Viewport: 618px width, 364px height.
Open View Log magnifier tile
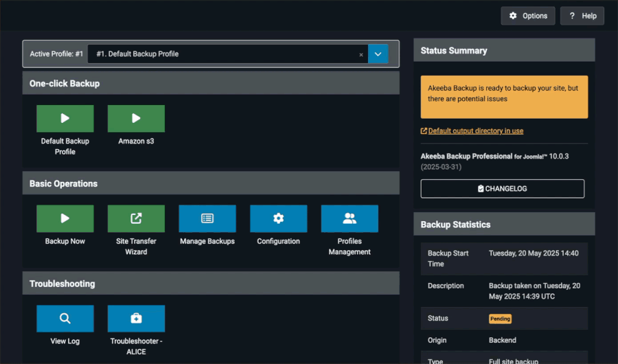(65, 319)
